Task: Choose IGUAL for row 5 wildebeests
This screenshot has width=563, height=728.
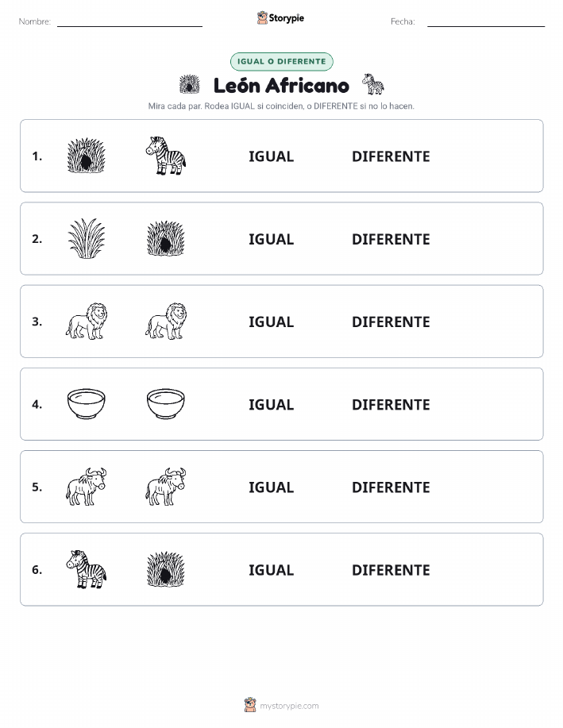Action: point(272,487)
